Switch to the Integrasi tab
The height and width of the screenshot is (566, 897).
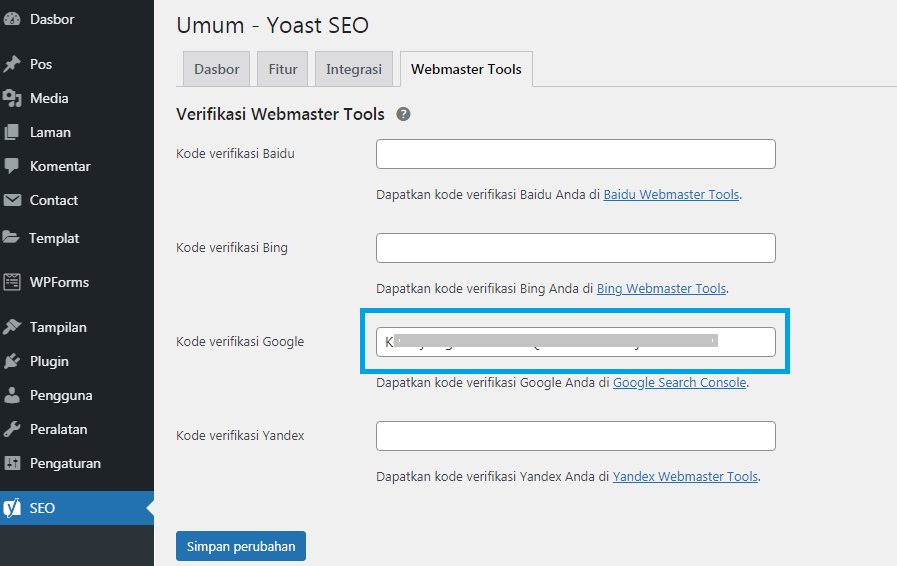tap(354, 69)
